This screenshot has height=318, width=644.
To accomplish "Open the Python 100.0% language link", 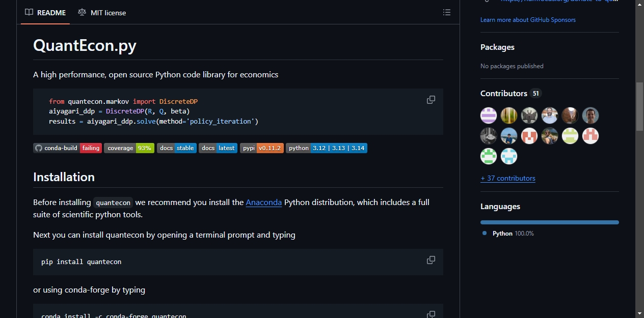I will 513,234.
